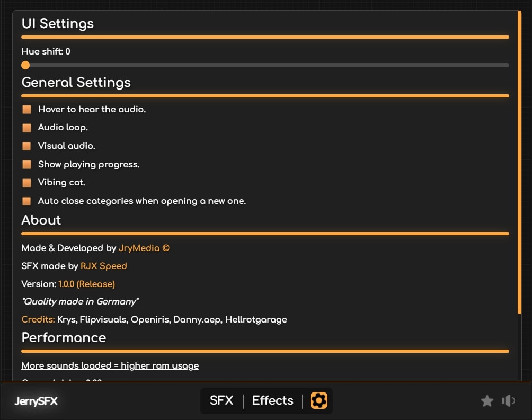
Task: Click the JerrySFX logo
Action: click(x=36, y=401)
